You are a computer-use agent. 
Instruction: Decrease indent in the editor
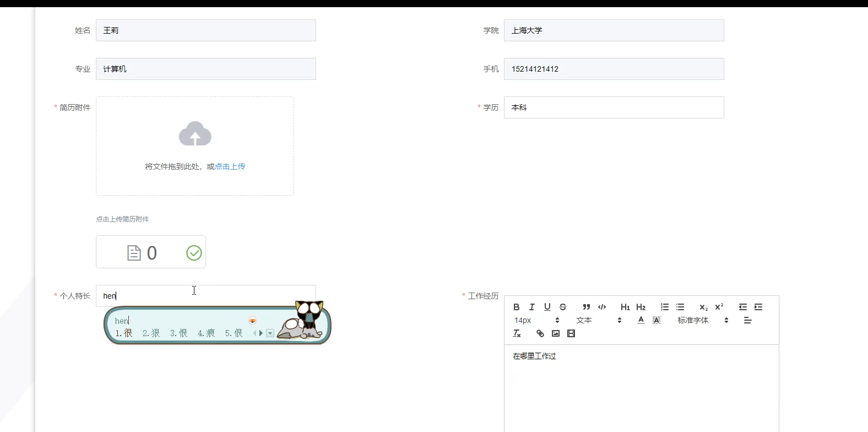click(x=743, y=307)
